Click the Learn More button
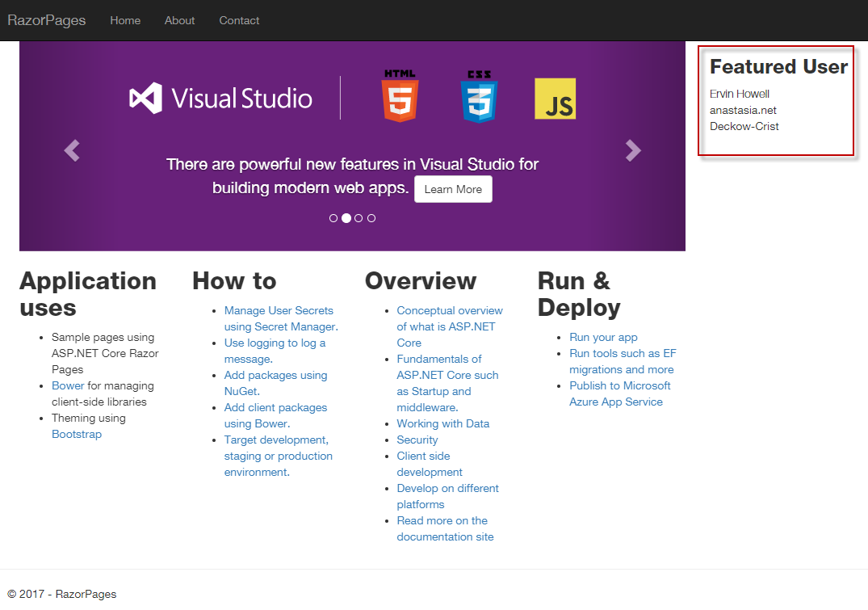Image resolution: width=868 pixels, height=610 pixels. (453, 188)
